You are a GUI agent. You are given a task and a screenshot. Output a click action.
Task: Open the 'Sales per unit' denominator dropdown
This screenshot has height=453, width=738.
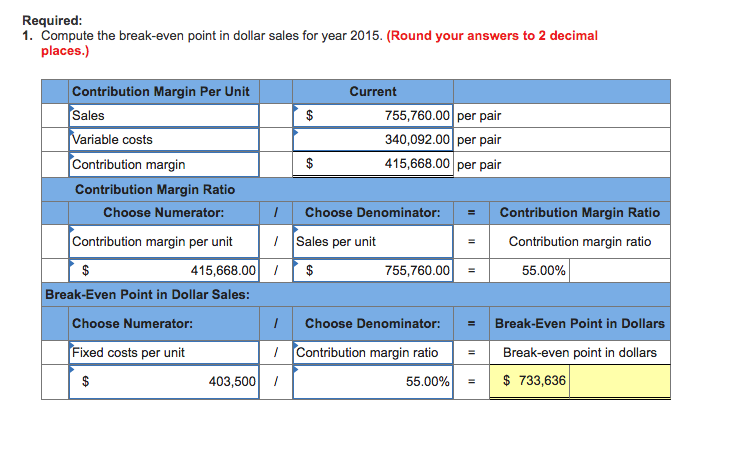point(373,242)
